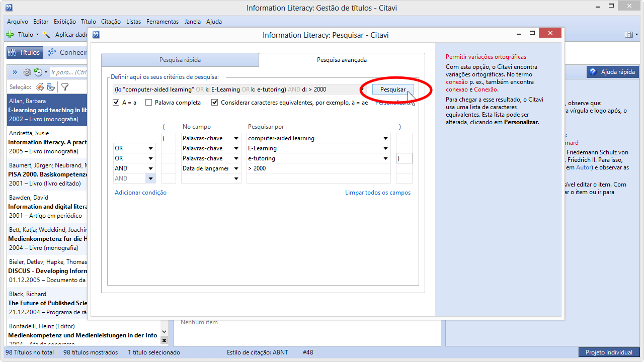Select the 'Pesquisa avançada' tab
Screen dimensions: 644x362
tap(342, 60)
